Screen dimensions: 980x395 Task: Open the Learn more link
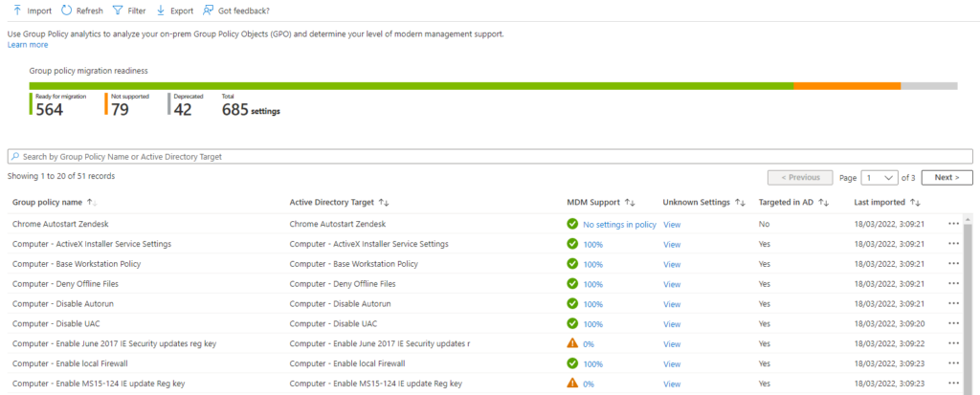click(28, 45)
